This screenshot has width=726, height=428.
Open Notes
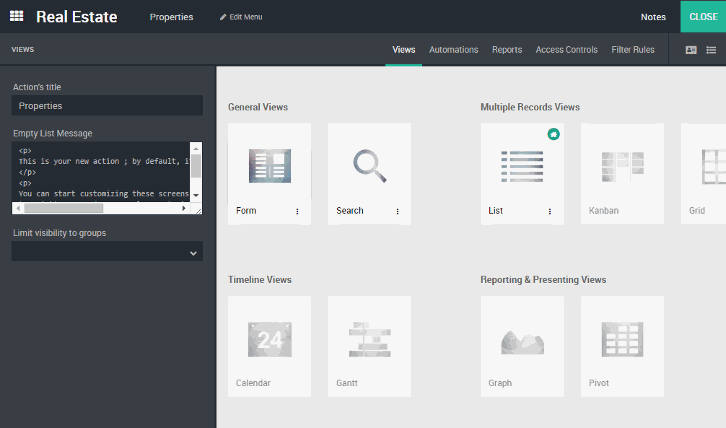tap(653, 17)
